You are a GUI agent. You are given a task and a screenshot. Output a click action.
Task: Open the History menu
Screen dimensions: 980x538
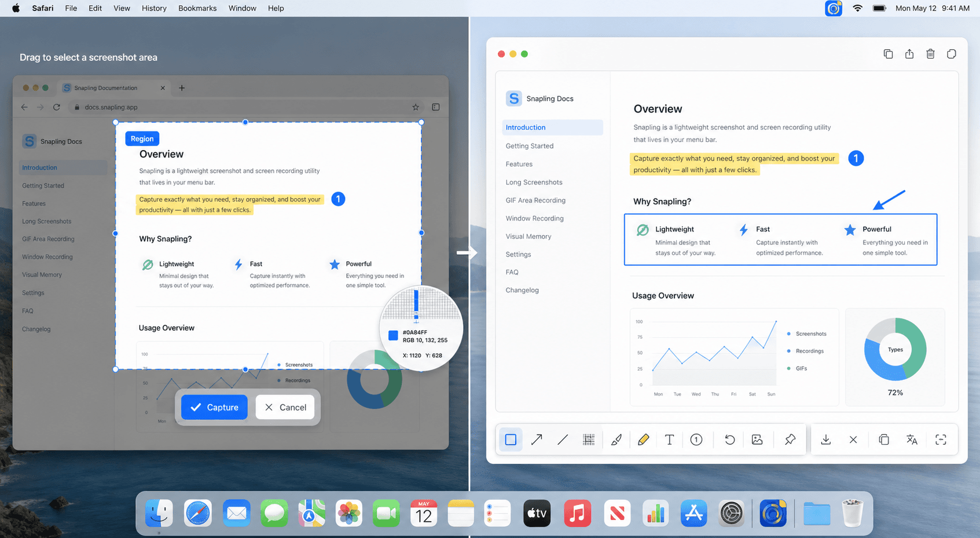pos(154,8)
